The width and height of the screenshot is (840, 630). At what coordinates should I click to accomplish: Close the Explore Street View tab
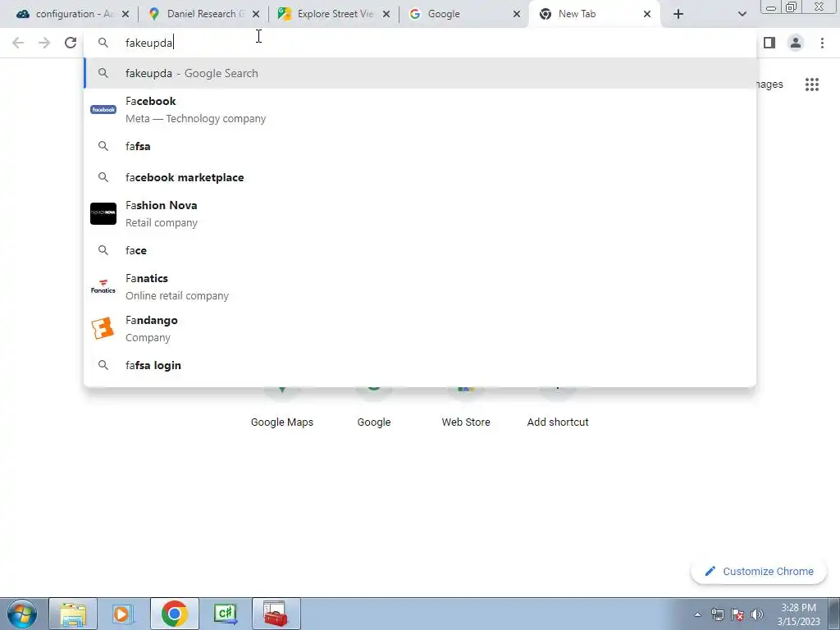click(386, 14)
